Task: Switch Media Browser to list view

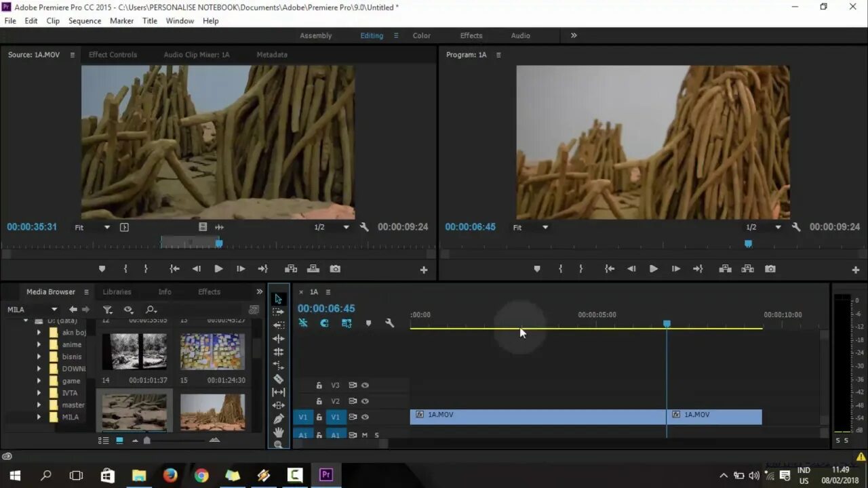Action: pyautogui.click(x=104, y=441)
